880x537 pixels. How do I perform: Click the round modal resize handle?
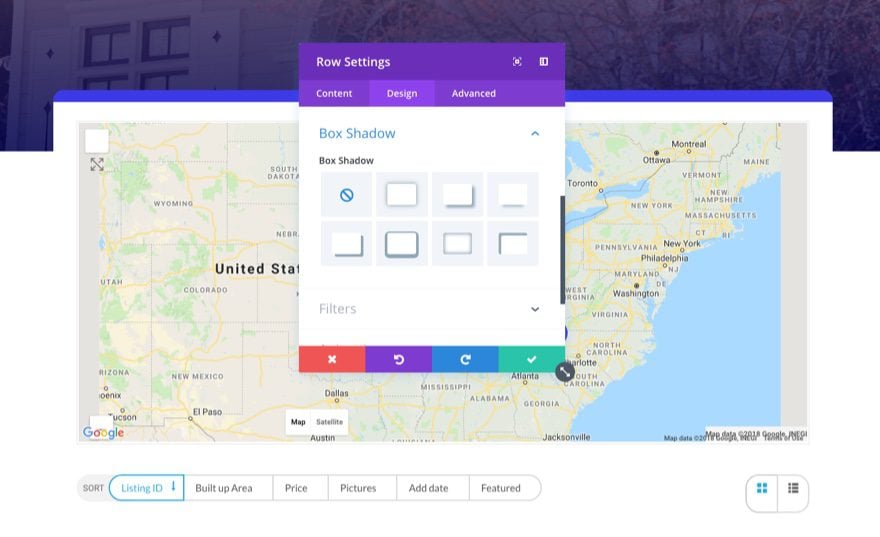tap(565, 371)
